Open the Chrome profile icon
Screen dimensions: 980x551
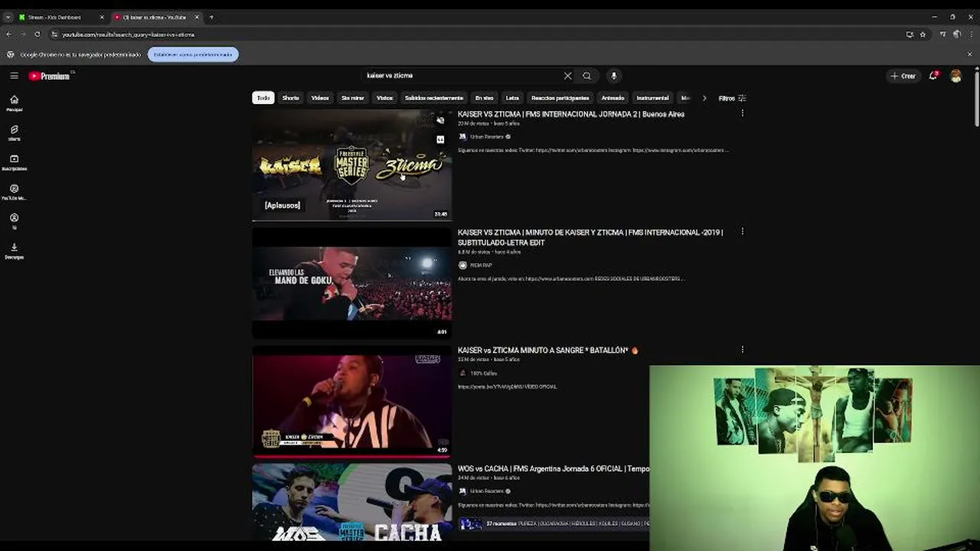pyautogui.click(x=957, y=34)
